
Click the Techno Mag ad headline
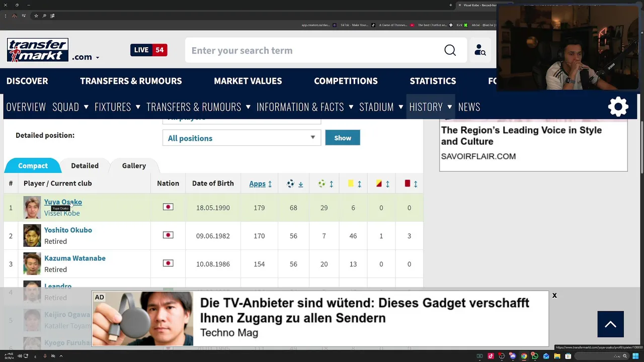point(364,310)
